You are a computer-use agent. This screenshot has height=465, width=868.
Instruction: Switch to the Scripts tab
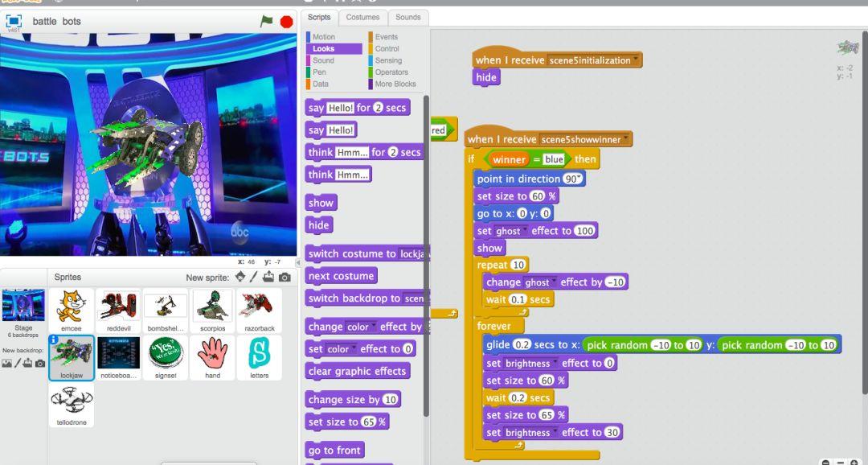click(x=319, y=17)
